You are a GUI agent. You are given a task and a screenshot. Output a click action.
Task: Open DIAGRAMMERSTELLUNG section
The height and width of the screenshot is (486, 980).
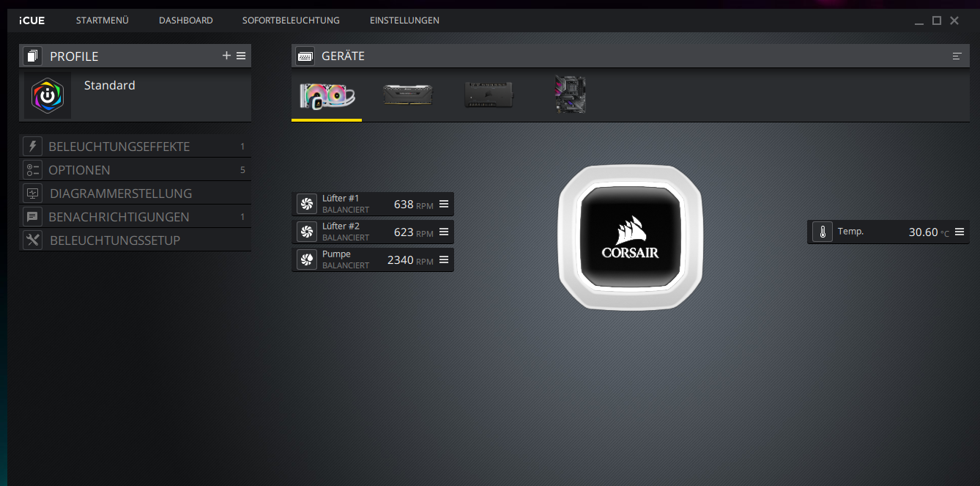[x=136, y=194]
